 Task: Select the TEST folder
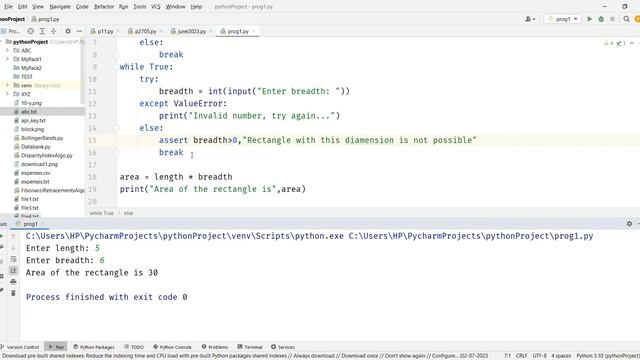click(27, 77)
